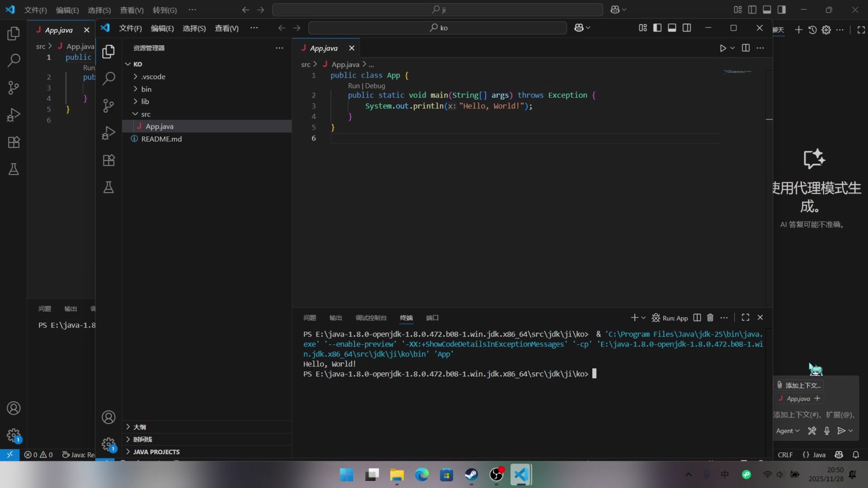Customize layout icon in front window title bar

point(643,28)
